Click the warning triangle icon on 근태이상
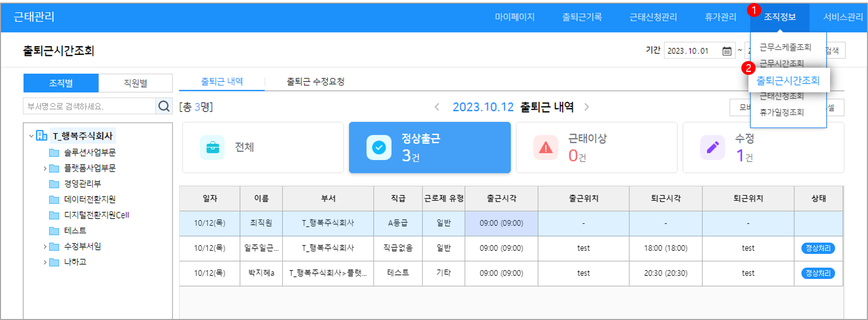This screenshot has width=868, height=320. coord(546,148)
